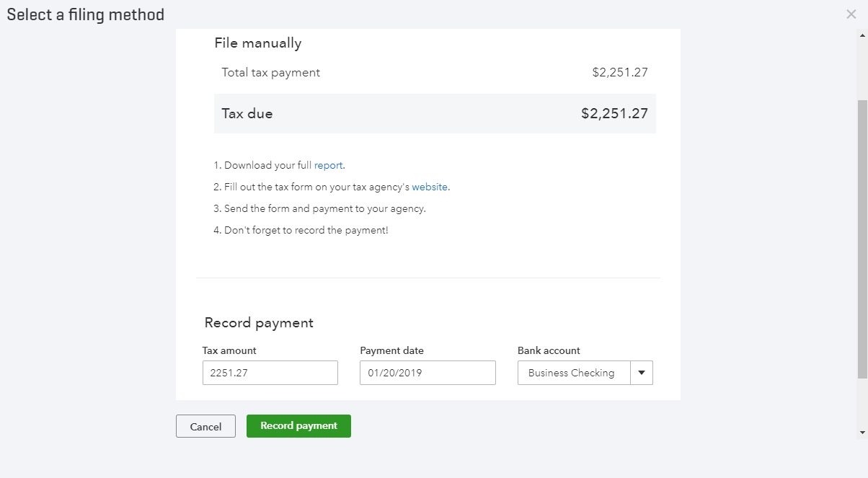Open the full report link
This screenshot has height=478, width=868.
pyautogui.click(x=328, y=165)
